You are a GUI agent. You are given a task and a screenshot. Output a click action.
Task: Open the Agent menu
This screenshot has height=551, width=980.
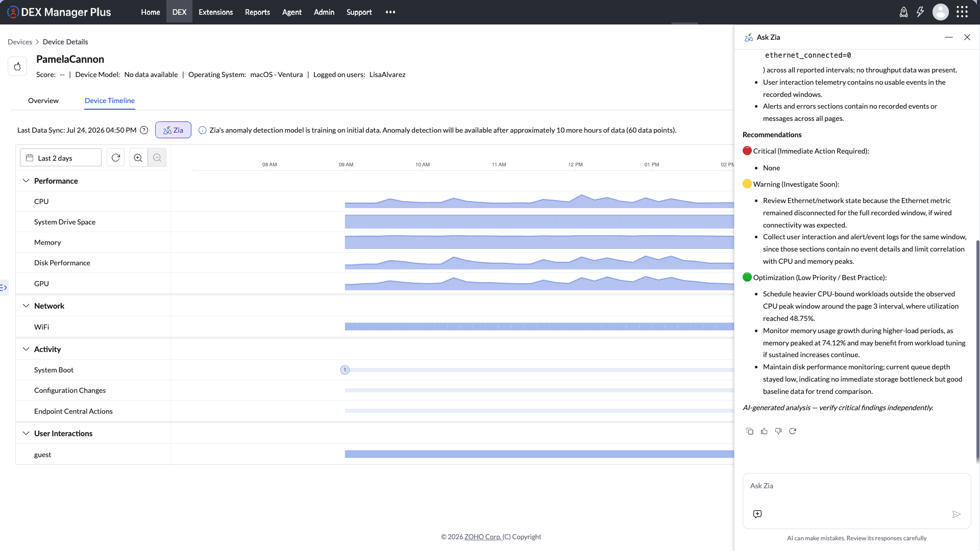click(292, 12)
